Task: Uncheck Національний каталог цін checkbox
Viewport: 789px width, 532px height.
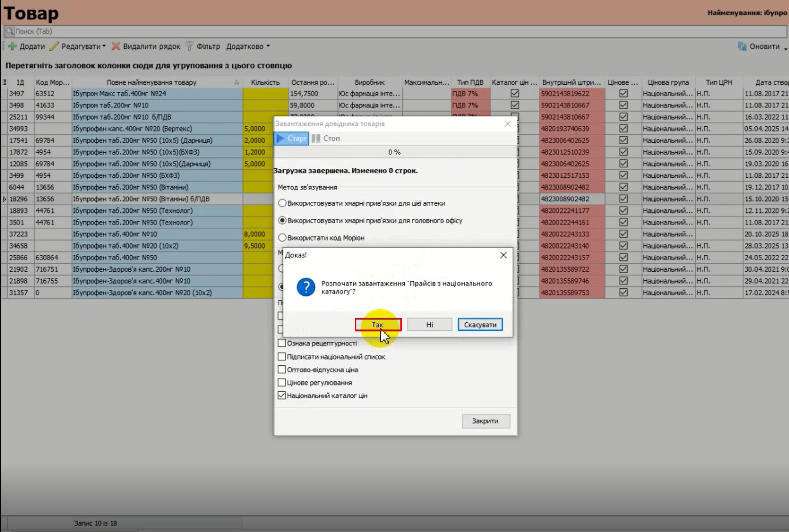Action: coord(282,395)
